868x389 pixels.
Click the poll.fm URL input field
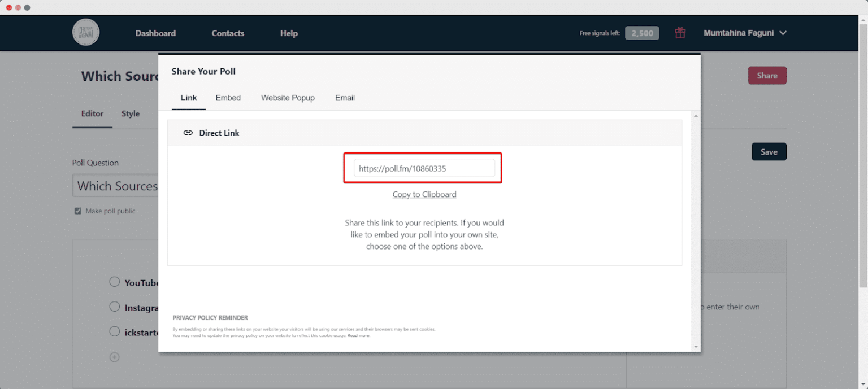(x=424, y=168)
